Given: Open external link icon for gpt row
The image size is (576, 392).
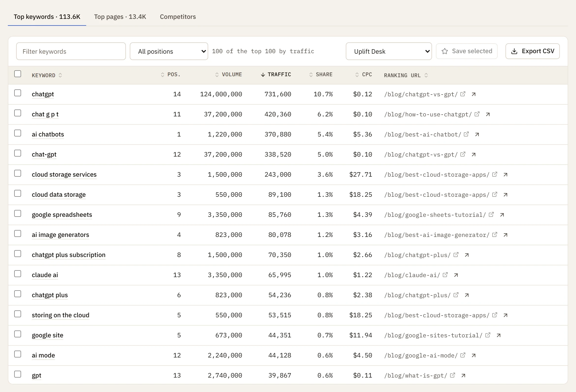Looking at the screenshot, I should pyautogui.click(x=453, y=375).
